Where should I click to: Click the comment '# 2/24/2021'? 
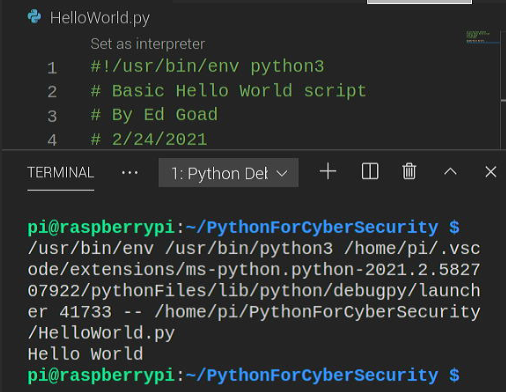click(149, 139)
